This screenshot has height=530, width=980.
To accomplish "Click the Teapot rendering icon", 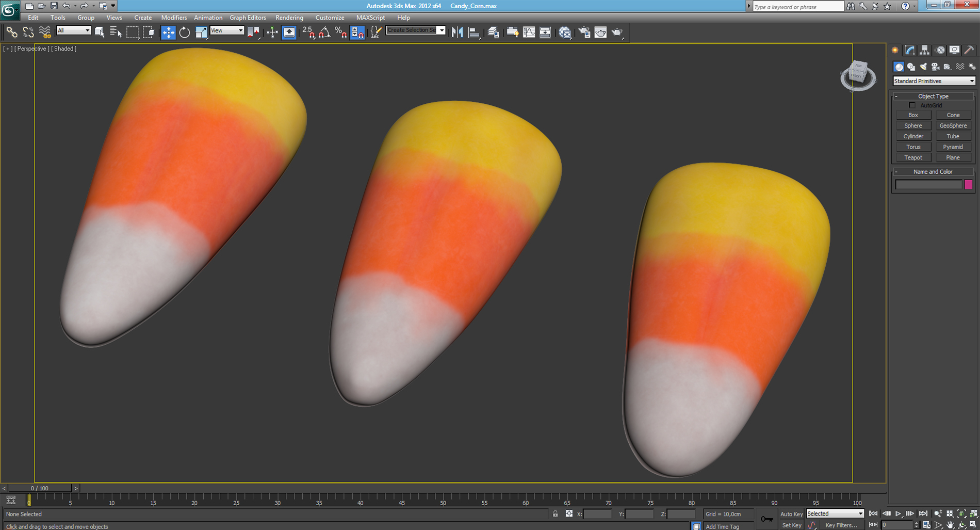I will [617, 32].
